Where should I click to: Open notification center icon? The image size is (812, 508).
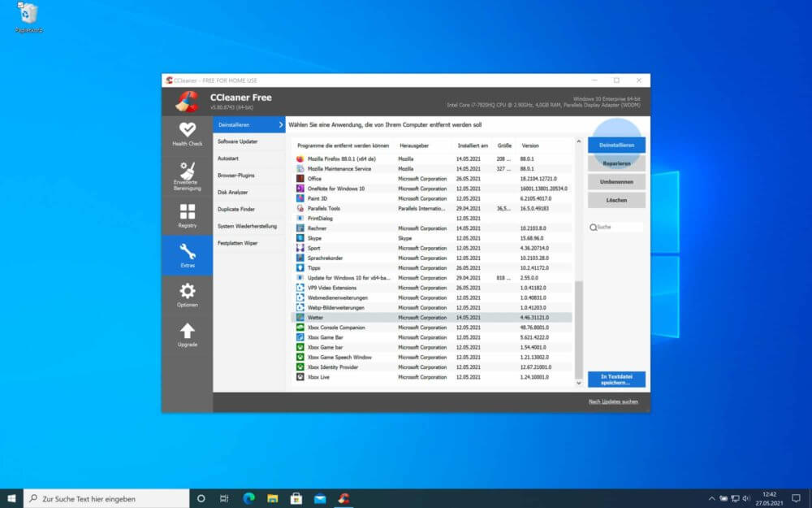pyautogui.click(x=796, y=499)
